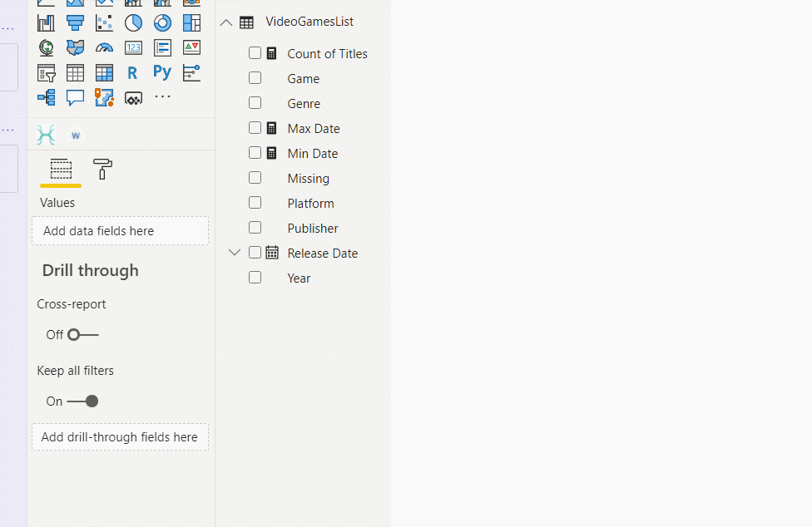The height and width of the screenshot is (527, 812).
Task: Collapse the Release Date hierarchy
Action: pyautogui.click(x=234, y=252)
